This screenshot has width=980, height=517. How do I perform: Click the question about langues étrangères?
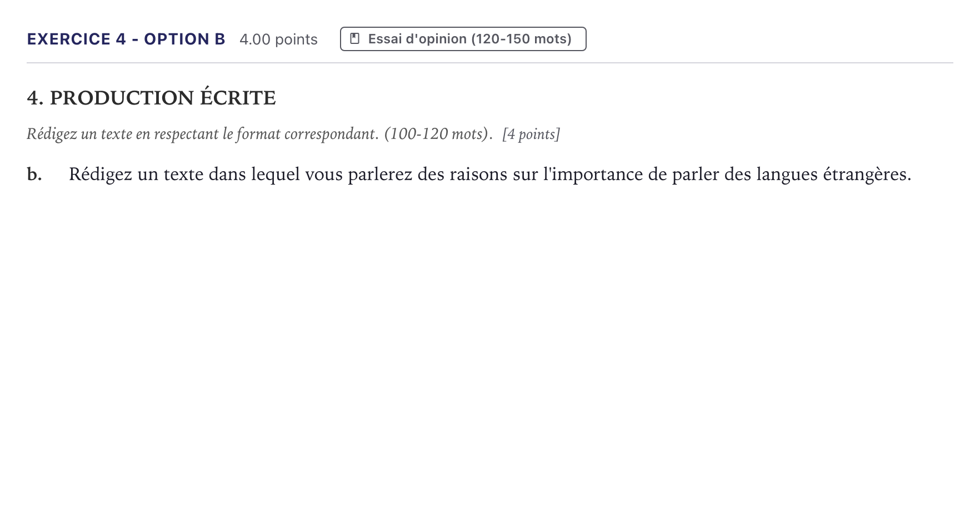(x=489, y=175)
